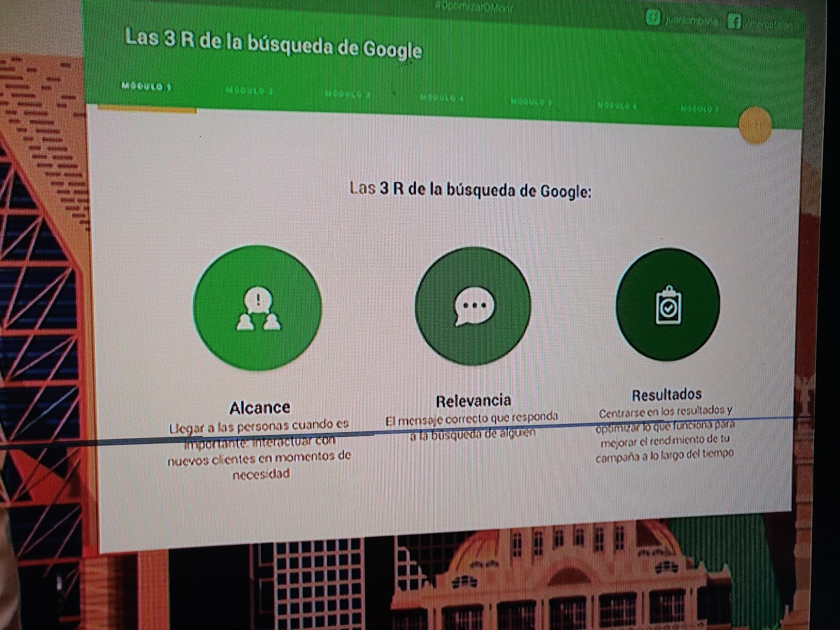
Task: Click the "Resultados" label
Action: 667,394
